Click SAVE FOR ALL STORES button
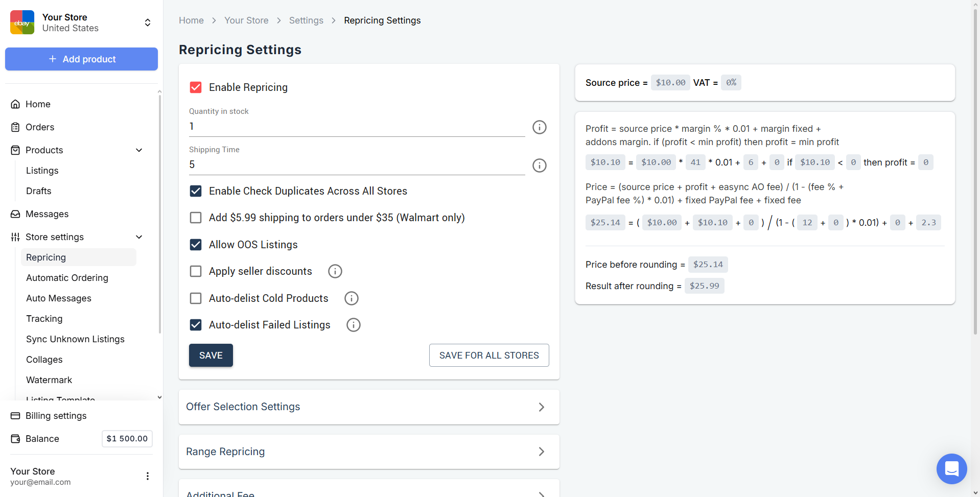This screenshot has width=980, height=497. click(488, 356)
